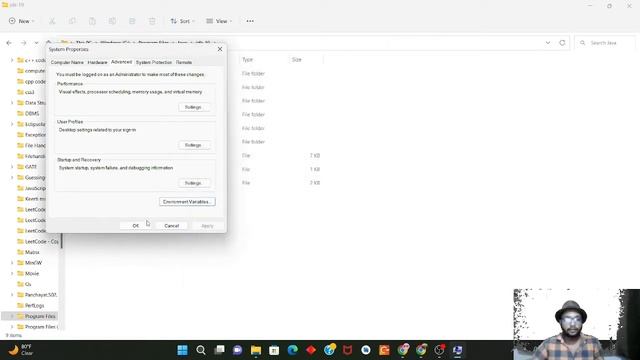The image size is (640, 360).
Task: Expand the MinGW folder arrow
Action: pos(12,263)
